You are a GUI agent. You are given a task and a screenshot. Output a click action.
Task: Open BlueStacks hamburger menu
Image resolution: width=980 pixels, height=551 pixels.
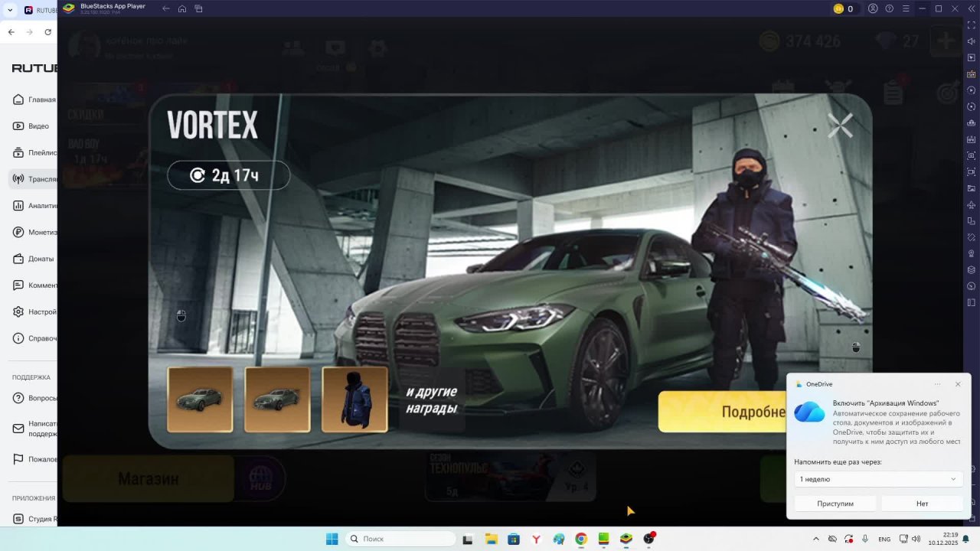point(906,8)
